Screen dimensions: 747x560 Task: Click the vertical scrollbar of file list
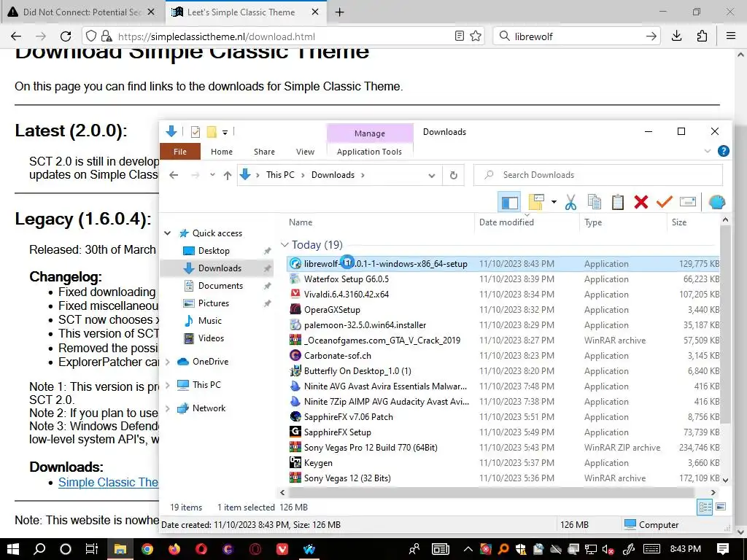click(725, 324)
